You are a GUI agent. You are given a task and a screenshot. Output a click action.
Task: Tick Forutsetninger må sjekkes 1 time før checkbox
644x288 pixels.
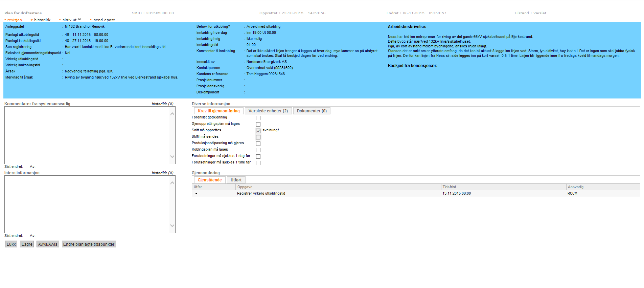pyautogui.click(x=258, y=163)
